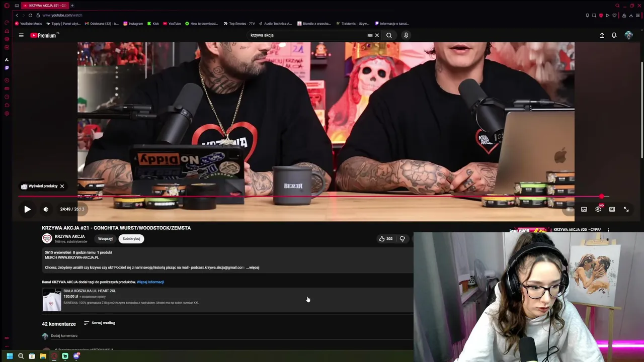Open the YouTube hamburger guide menu
Screen dimensions: 644x362
[x=21, y=35]
